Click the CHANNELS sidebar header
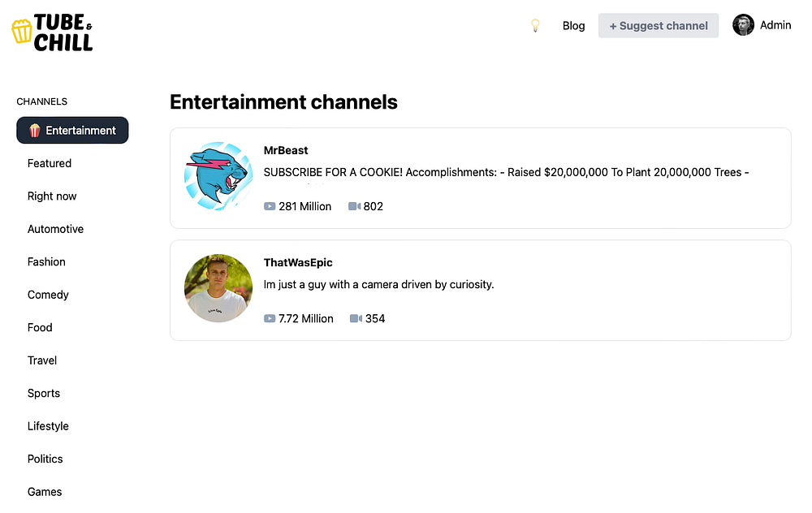The height and width of the screenshot is (513, 812). [42, 101]
